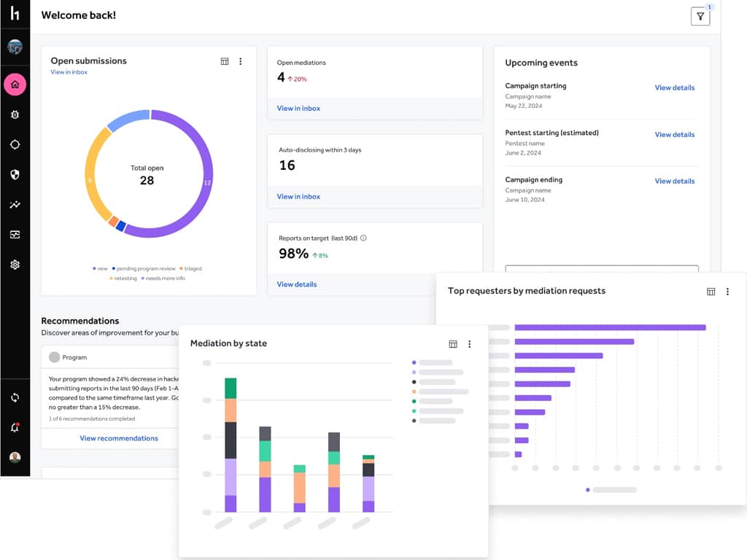Viewport: 747px width, 560px height.
Task: Click View recommendations link
Action: click(119, 438)
